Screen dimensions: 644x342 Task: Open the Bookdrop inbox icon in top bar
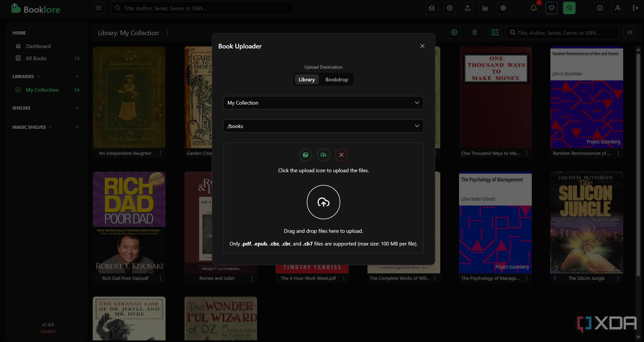click(x=432, y=8)
